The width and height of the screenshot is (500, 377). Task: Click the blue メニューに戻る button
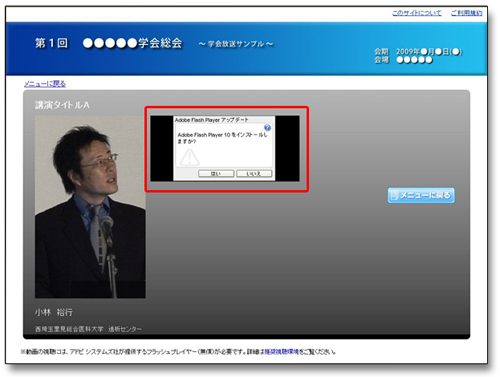click(421, 195)
